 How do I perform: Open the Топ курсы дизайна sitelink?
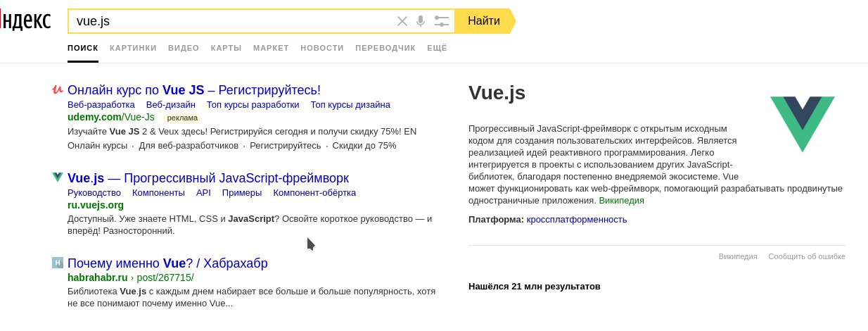[350, 105]
